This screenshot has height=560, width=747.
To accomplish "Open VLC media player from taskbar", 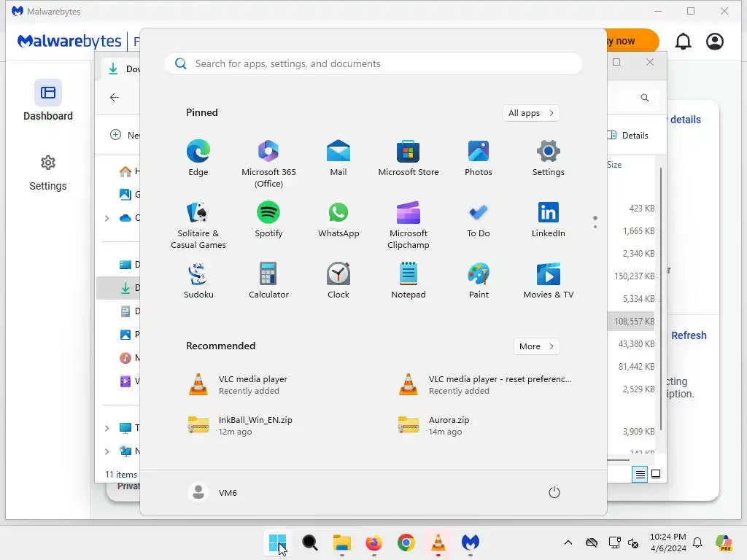I will point(438,542).
